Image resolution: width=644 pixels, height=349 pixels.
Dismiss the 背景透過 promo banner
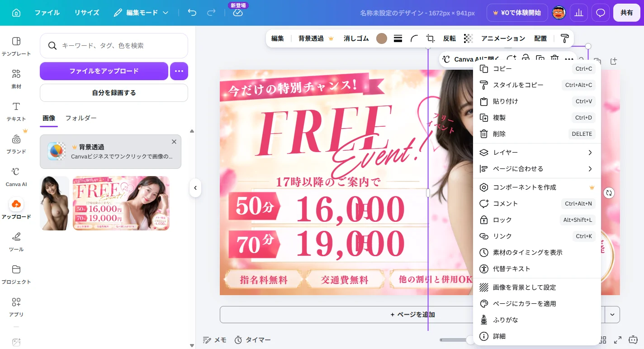[x=174, y=142]
